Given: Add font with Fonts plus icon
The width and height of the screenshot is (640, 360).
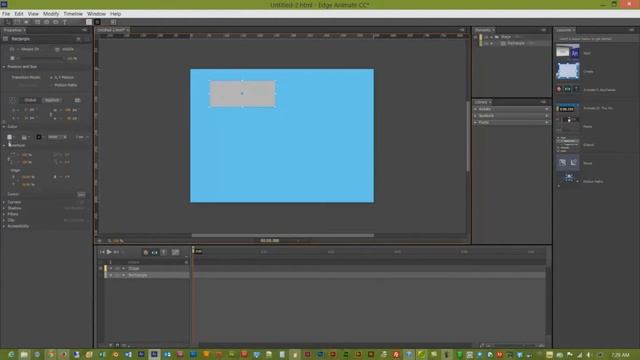Looking at the screenshot, I should coord(547,122).
